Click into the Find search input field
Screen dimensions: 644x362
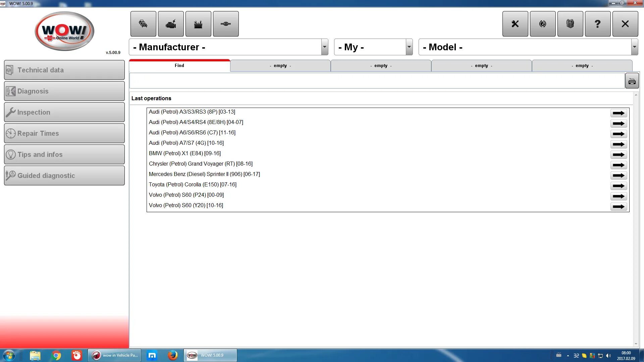(x=377, y=81)
